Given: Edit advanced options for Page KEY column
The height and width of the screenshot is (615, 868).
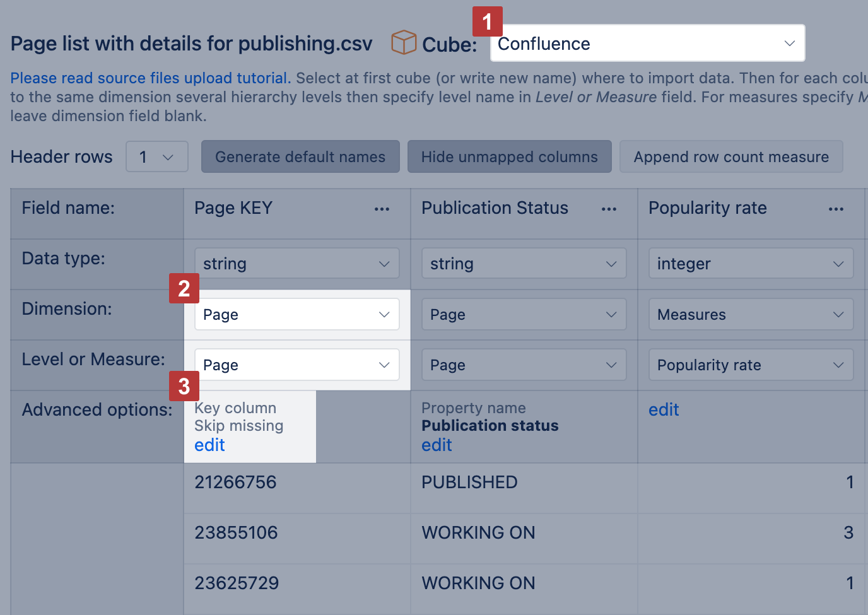Looking at the screenshot, I should [x=209, y=445].
